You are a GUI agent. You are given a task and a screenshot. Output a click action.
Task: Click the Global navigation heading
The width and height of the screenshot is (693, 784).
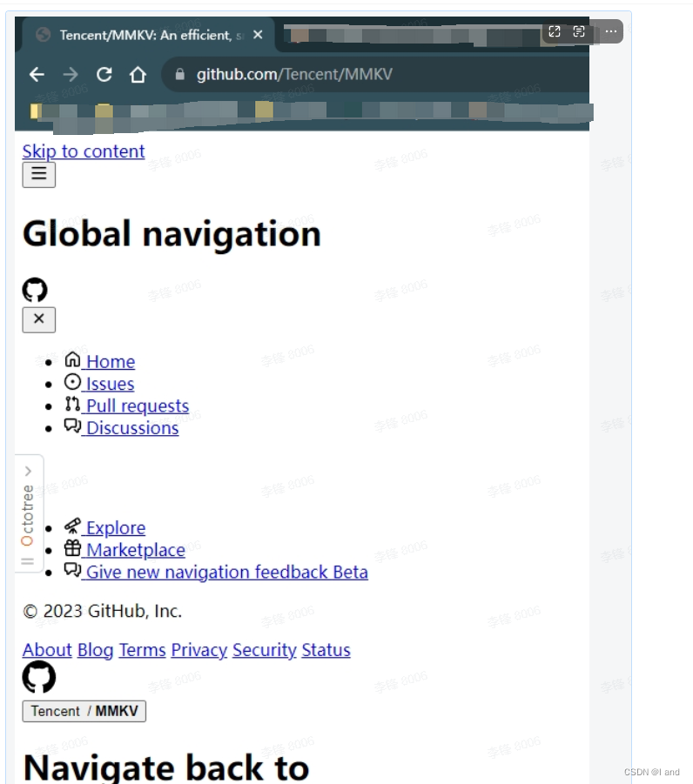pyautogui.click(x=172, y=233)
